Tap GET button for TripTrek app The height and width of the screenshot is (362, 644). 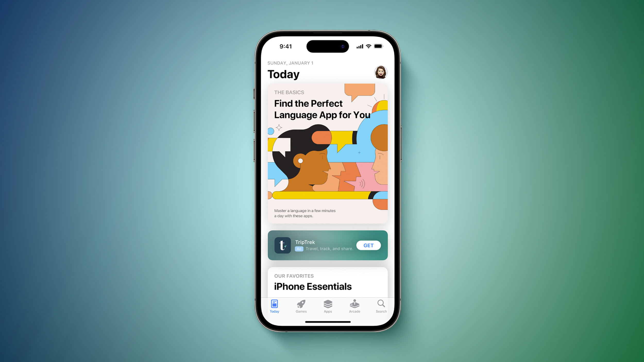point(368,245)
